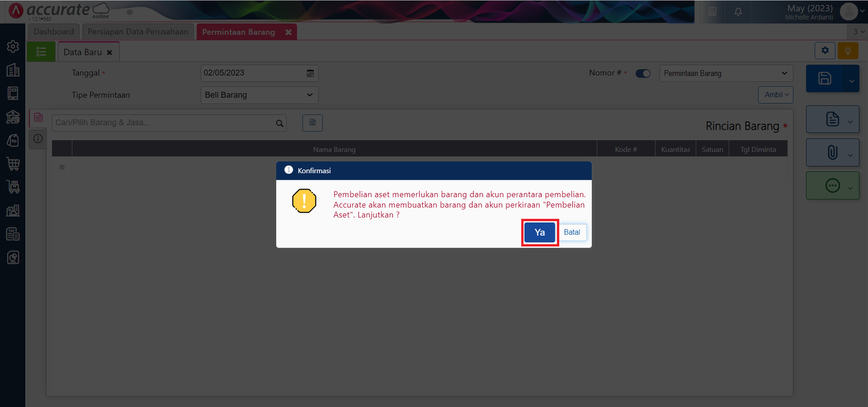Click Batal to cancel the dialog

click(572, 232)
